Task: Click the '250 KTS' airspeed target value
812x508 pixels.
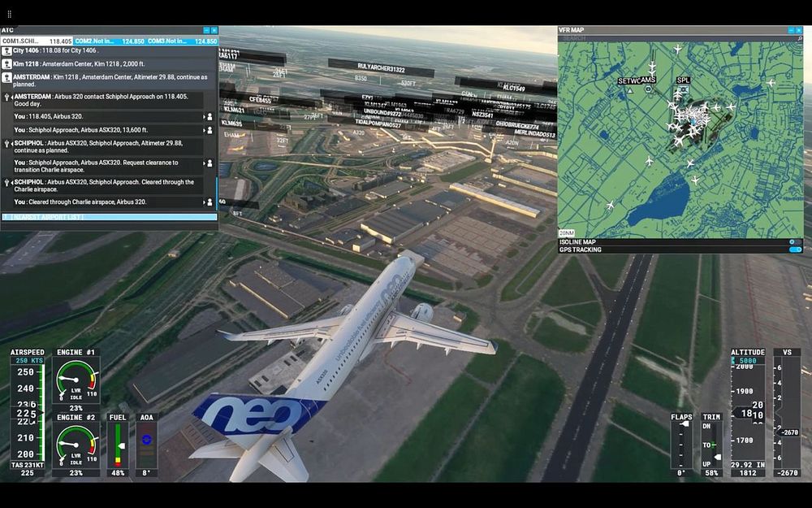Action: click(x=29, y=361)
